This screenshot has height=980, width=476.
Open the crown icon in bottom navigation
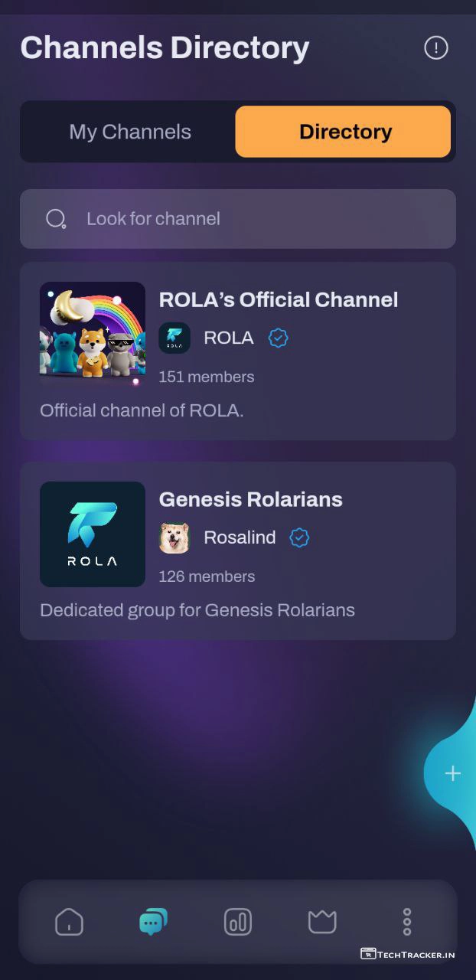322,922
